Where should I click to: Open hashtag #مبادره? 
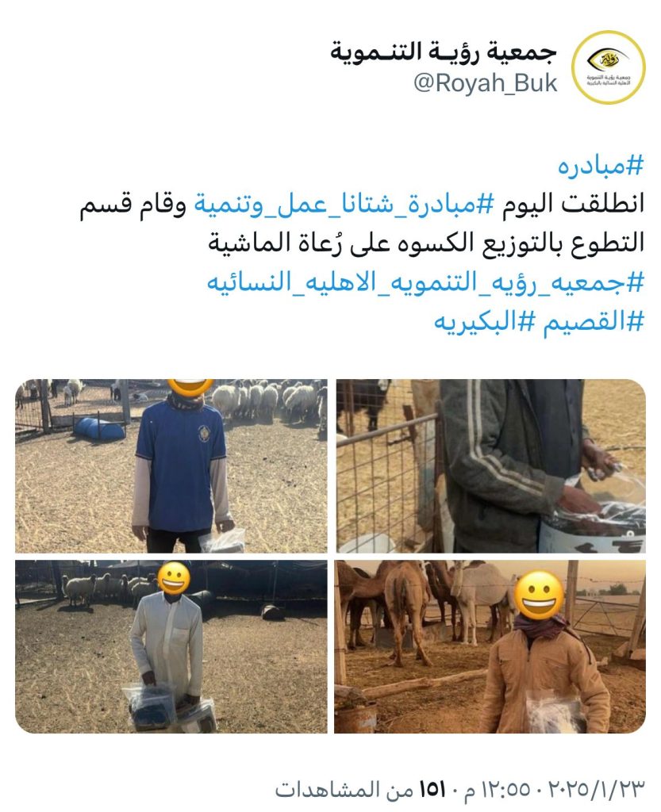pyautogui.click(x=601, y=166)
